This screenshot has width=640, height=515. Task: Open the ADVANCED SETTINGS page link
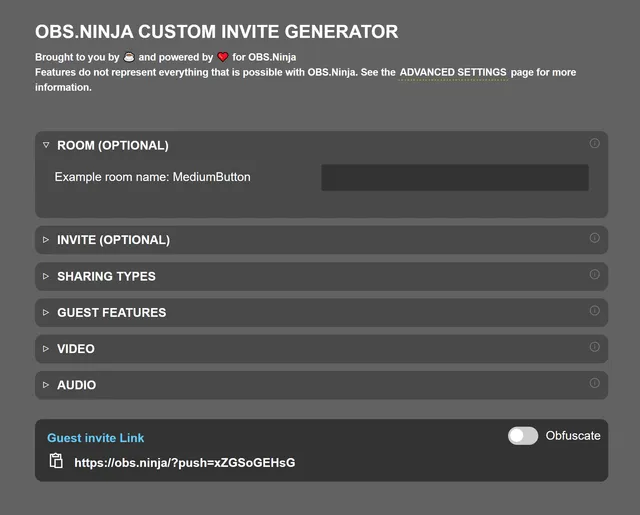[453, 73]
